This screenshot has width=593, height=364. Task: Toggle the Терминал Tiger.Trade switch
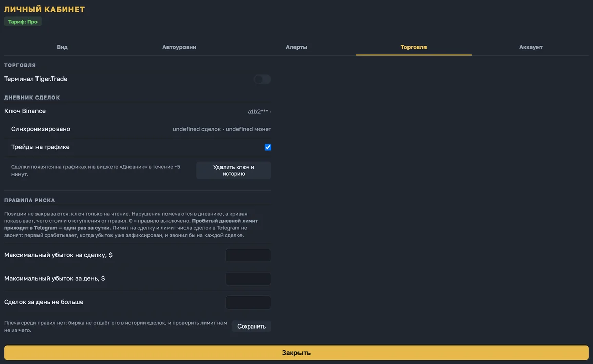coord(262,79)
